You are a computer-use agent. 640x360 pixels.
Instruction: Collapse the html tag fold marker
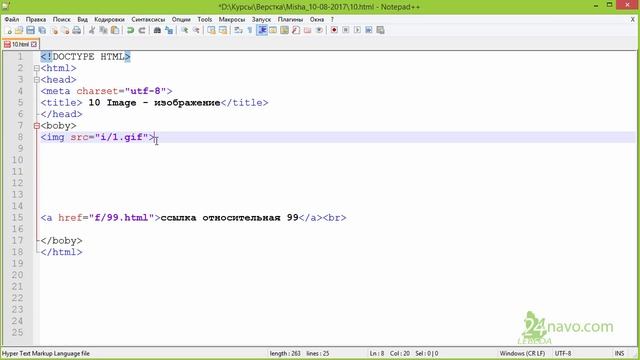tap(37, 69)
